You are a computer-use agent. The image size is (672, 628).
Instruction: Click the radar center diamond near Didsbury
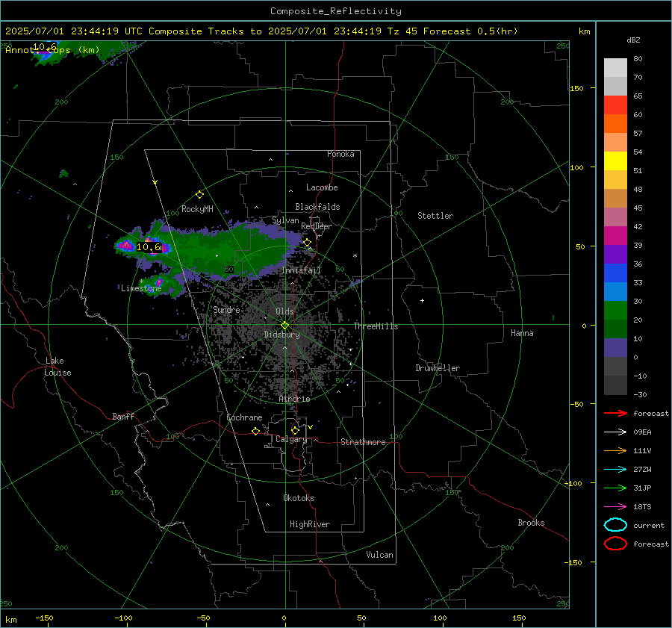284,326
